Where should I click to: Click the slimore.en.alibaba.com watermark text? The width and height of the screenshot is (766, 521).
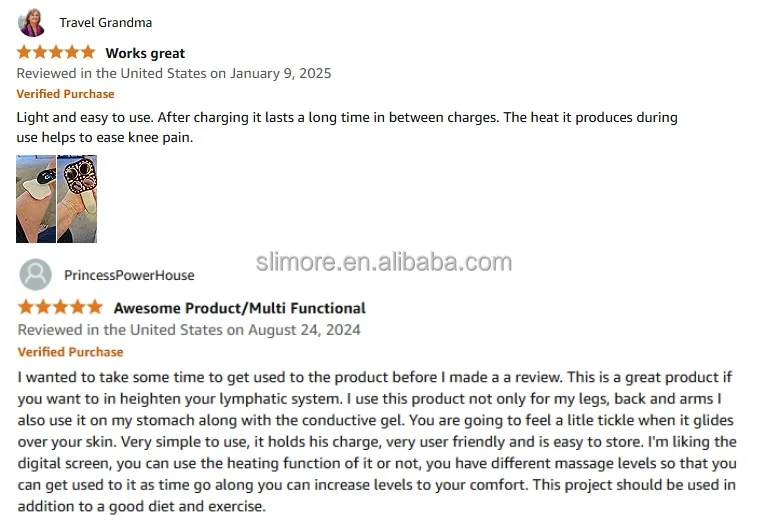pos(384,262)
